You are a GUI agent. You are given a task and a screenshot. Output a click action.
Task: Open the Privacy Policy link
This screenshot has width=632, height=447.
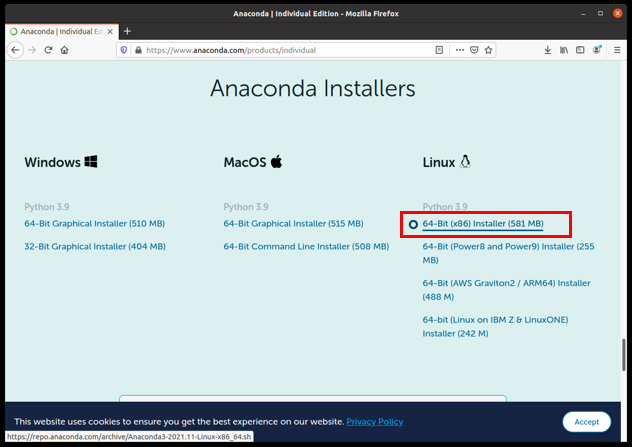375,422
